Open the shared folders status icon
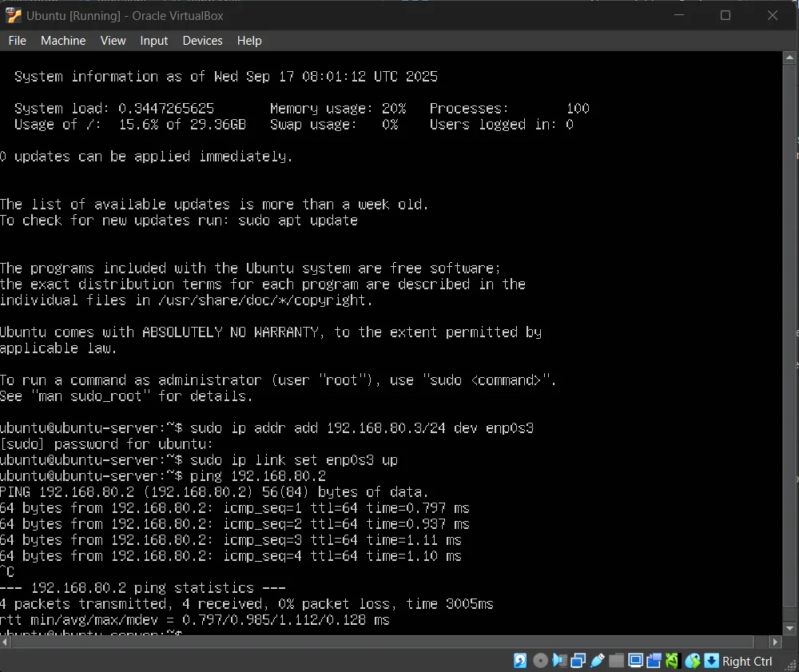Viewport: 799px width, 672px height. point(616,661)
